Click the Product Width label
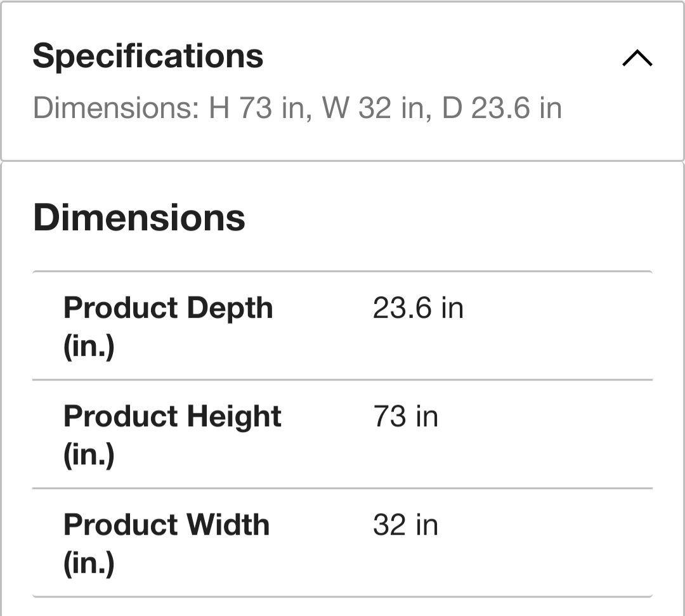 click(x=166, y=525)
